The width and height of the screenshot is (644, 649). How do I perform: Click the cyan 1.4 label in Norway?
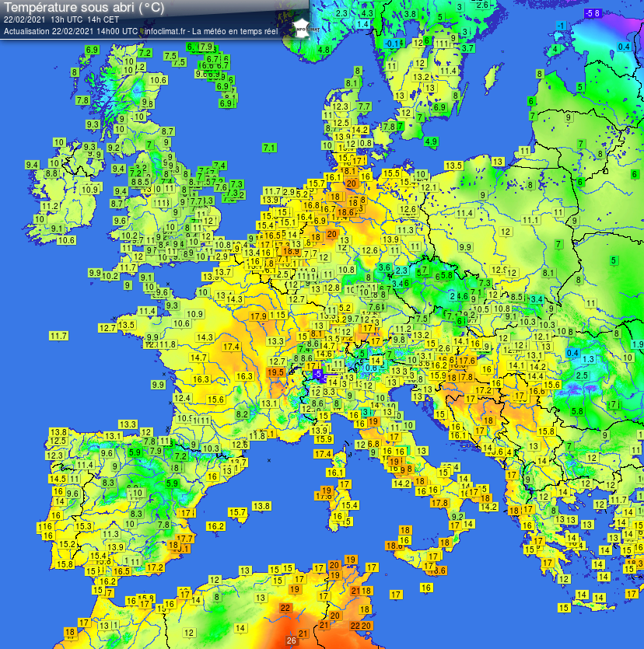(x=362, y=24)
